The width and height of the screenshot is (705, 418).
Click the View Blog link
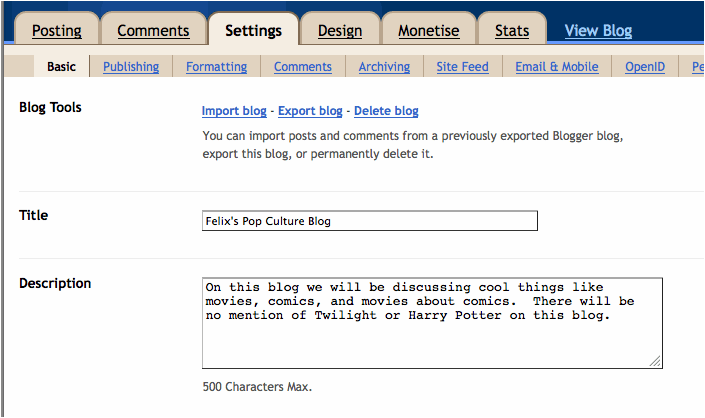coord(598,30)
